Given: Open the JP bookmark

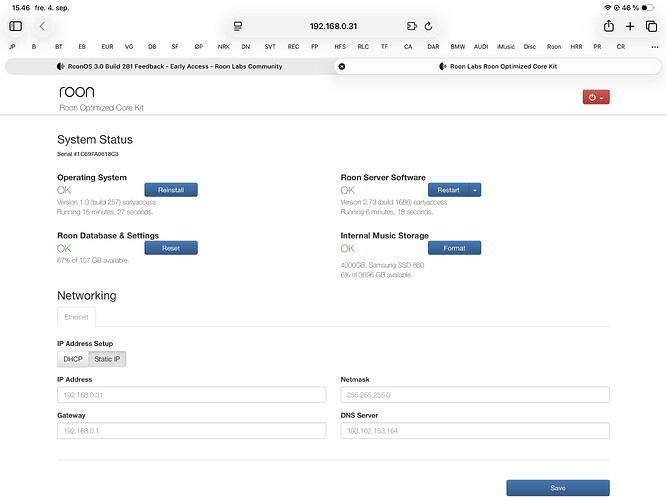Looking at the screenshot, I should (12, 47).
